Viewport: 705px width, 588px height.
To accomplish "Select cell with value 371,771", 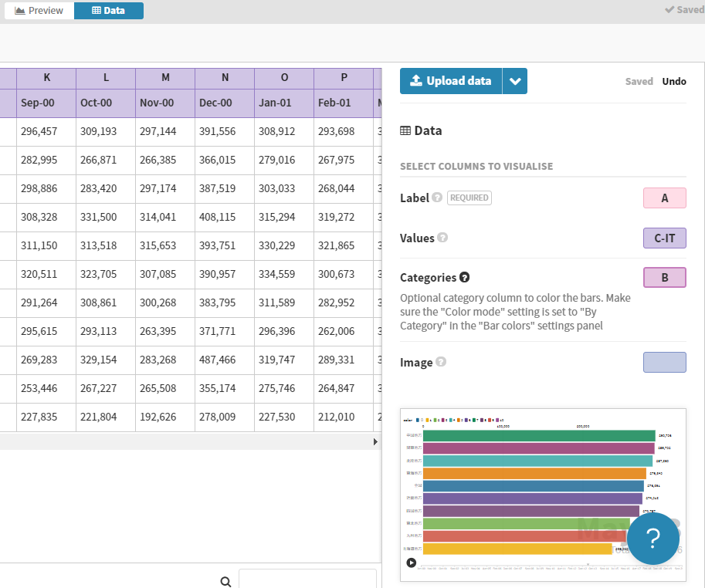I will (225, 332).
